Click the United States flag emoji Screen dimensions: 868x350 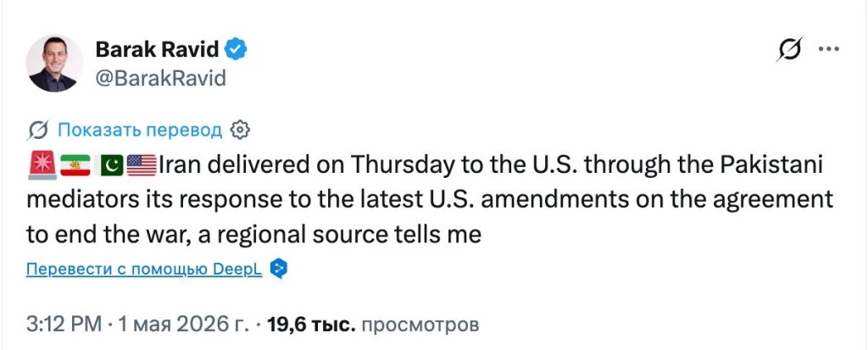point(142,165)
